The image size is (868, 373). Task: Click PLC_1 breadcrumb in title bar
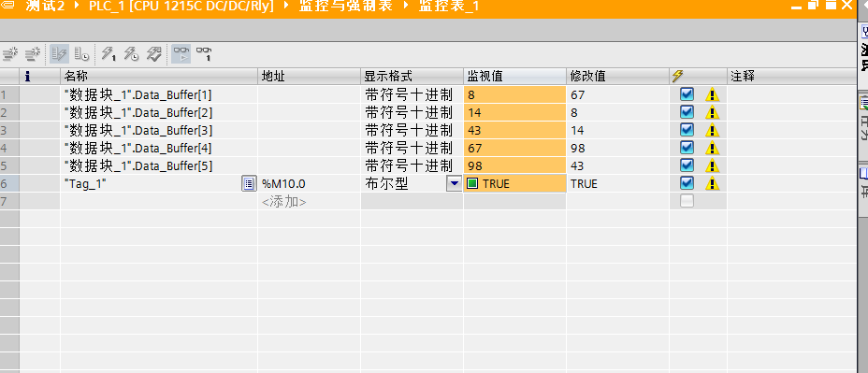(x=181, y=7)
